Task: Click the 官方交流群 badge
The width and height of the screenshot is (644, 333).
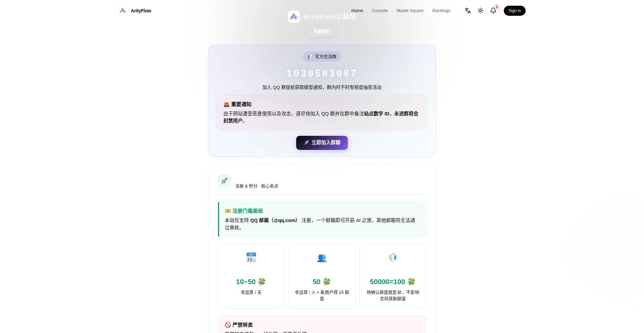Action: click(322, 57)
